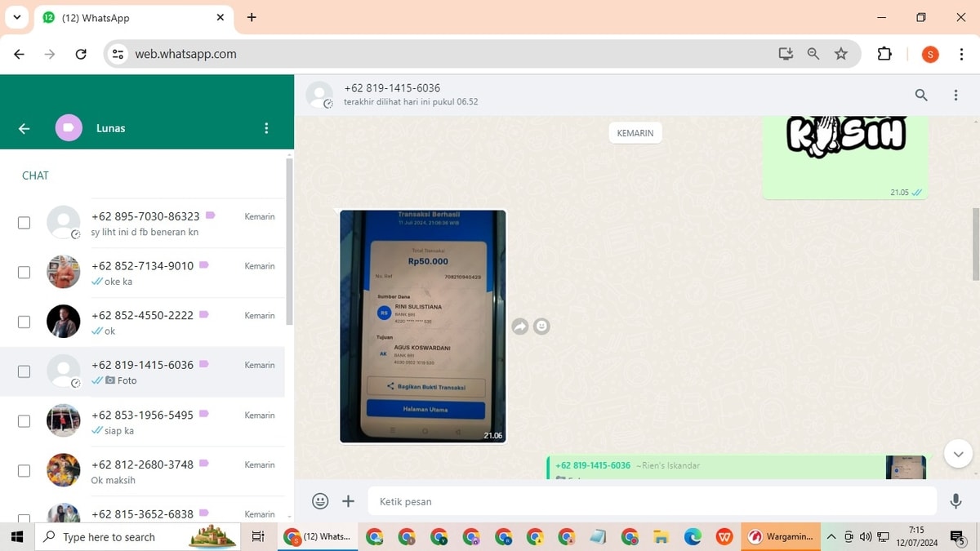This screenshot has width=980, height=551.
Task: Open File Explorer from taskbar
Action: coord(661,537)
